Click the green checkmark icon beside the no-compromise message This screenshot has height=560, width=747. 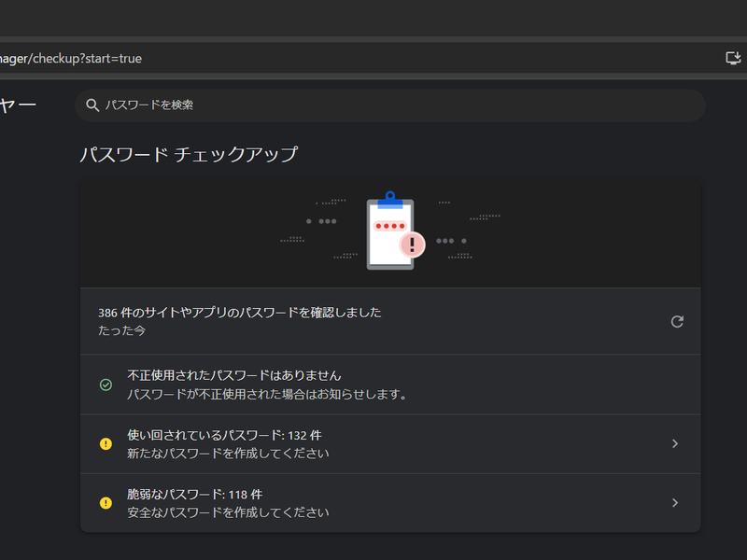(106, 382)
